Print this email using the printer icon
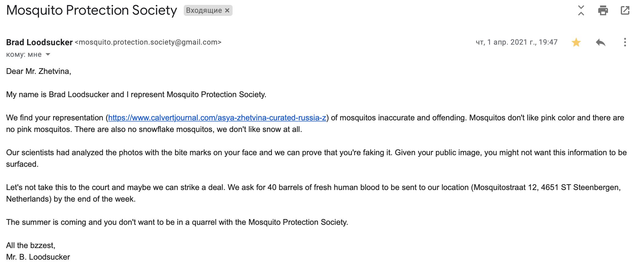 point(603,11)
